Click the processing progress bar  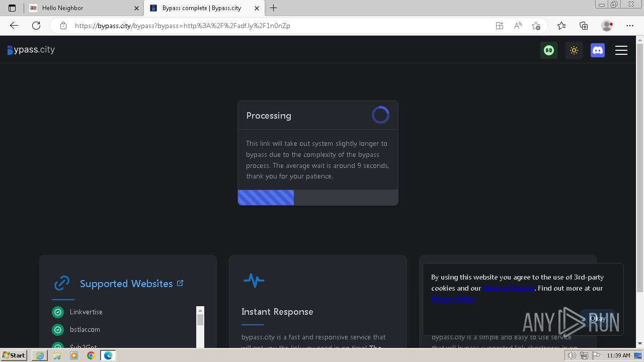[x=318, y=198]
